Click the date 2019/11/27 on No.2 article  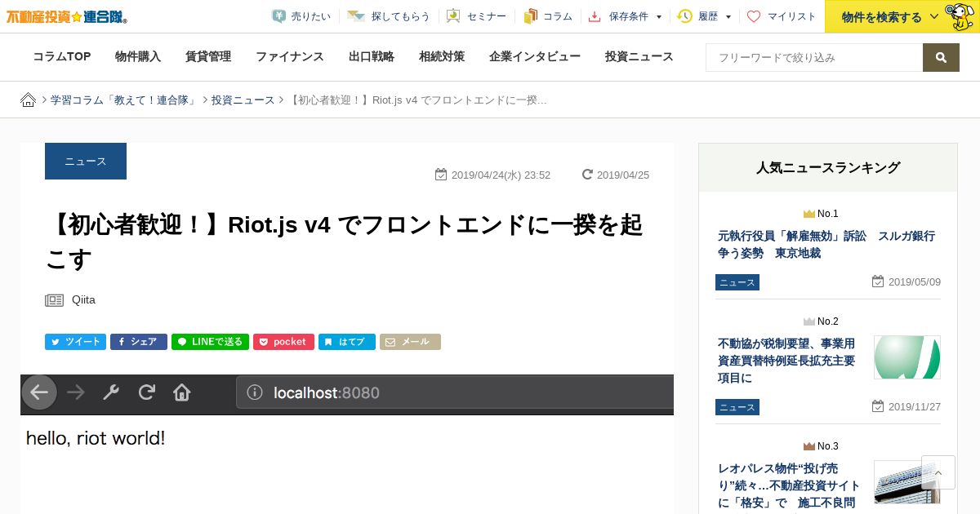point(906,406)
